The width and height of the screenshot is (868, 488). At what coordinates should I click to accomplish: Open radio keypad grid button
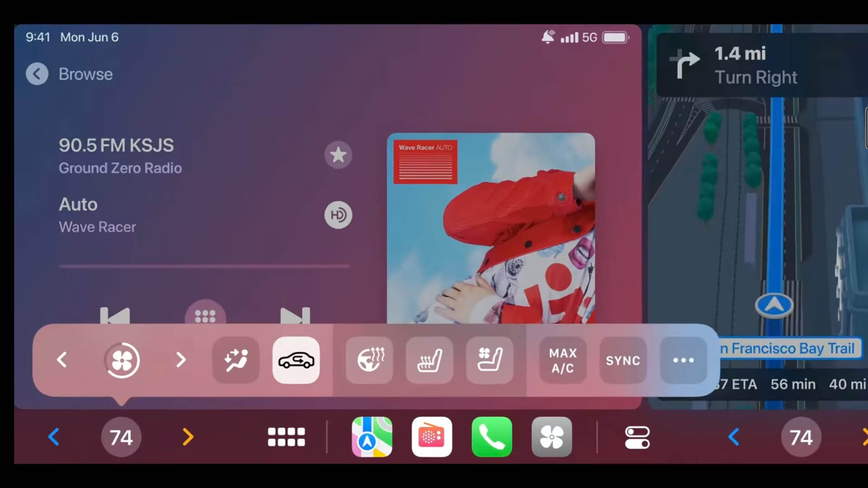tap(205, 316)
